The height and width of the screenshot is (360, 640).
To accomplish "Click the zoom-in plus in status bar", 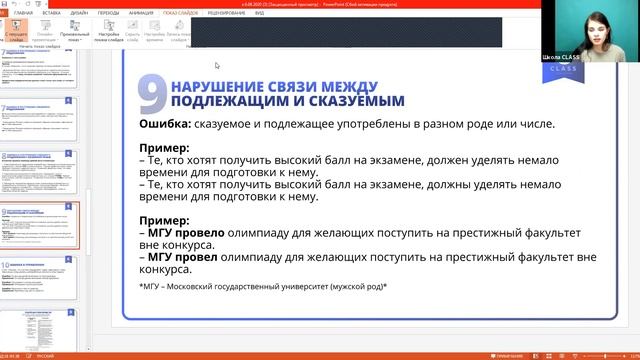I will pyautogui.click(x=624, y=356).
